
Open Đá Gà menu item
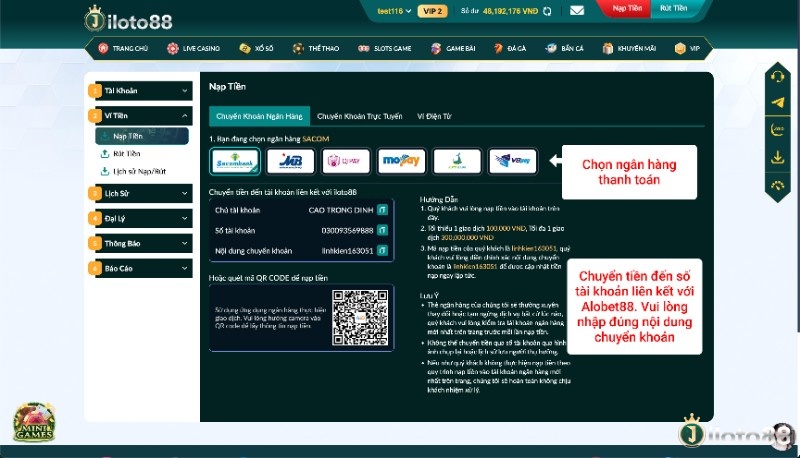tap(510, 48)
